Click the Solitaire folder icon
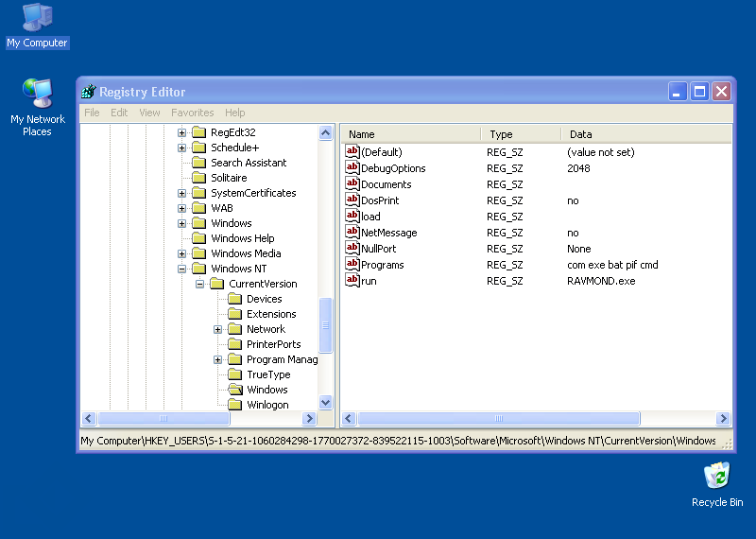The image size is (756, 539). 199,178
